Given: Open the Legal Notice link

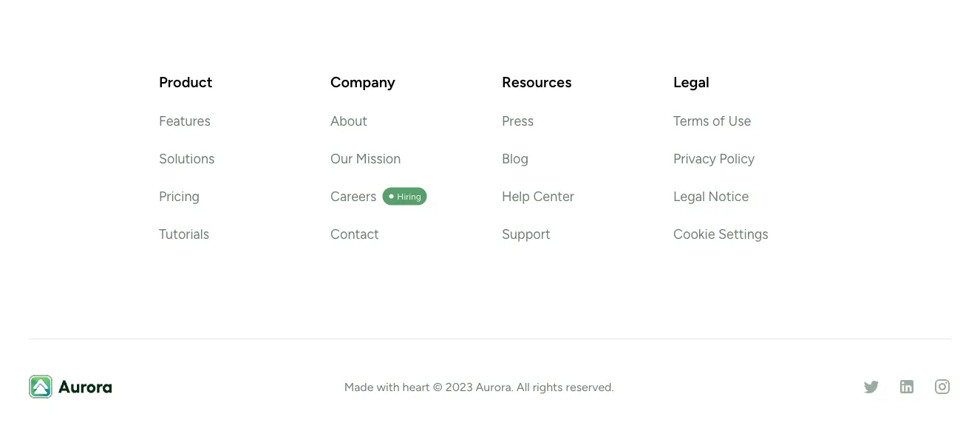Looking at the screenshot, I should 711,197.
